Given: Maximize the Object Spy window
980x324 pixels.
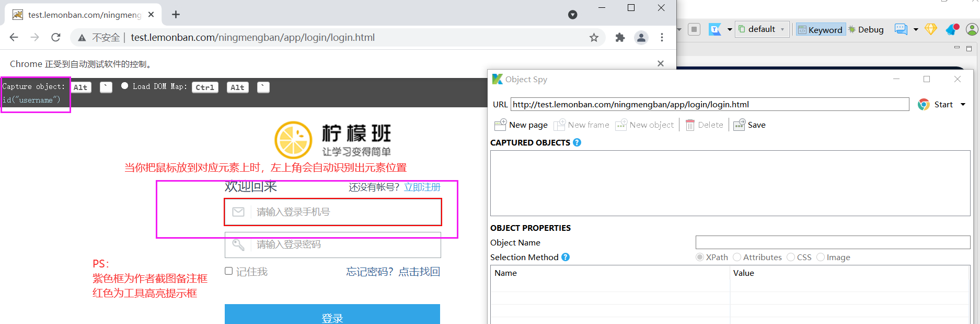Looking at the screenshot, I should 927,79.
